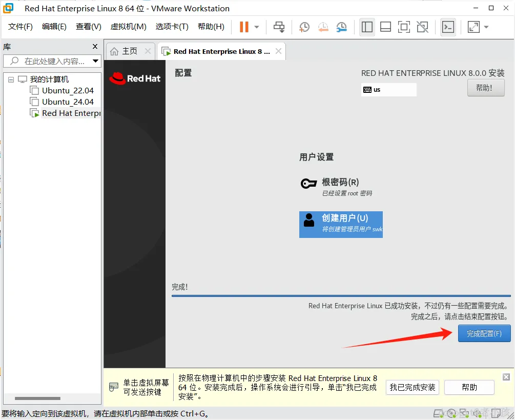Open the snapshot manager
This screenshot has height=420, width=515.
[342, 27]
